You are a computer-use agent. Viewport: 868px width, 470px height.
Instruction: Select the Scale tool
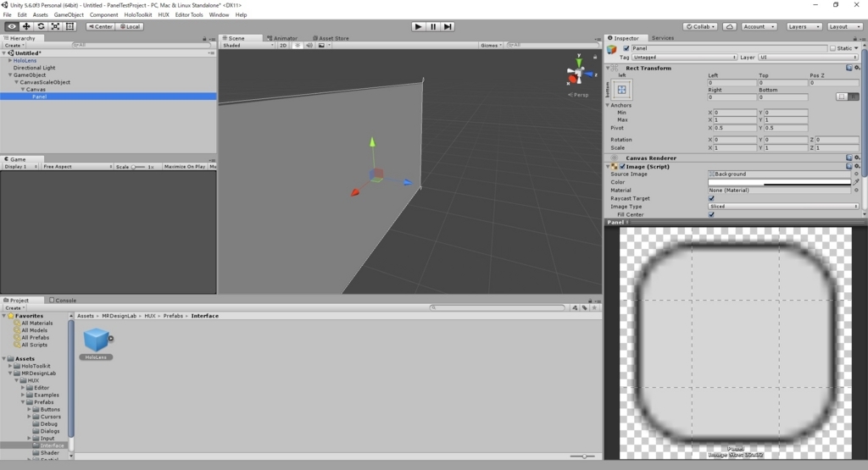(x=55, y=26)
